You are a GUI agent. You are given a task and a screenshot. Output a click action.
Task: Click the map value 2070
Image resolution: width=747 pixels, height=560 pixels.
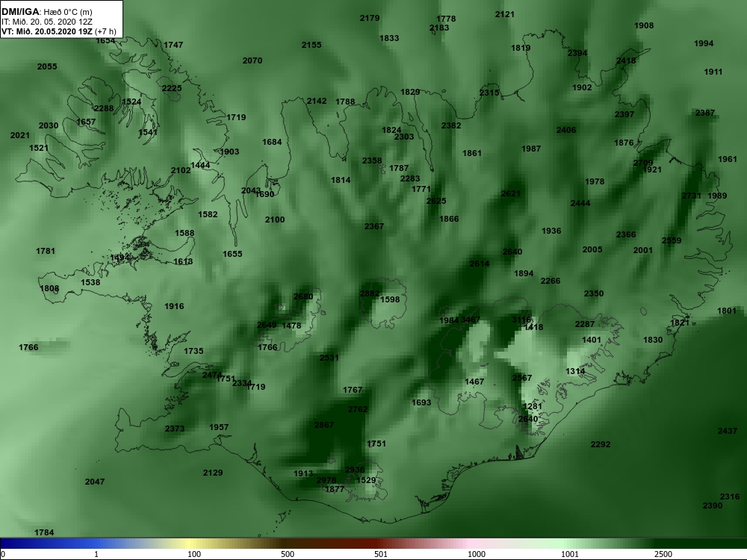pyautogui.click(x=252, y=60)
